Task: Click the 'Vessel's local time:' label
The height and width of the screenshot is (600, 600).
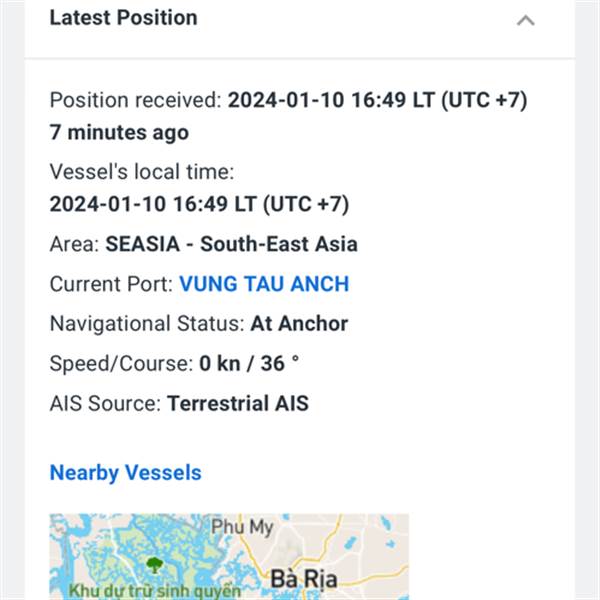Action: point(142,171)
